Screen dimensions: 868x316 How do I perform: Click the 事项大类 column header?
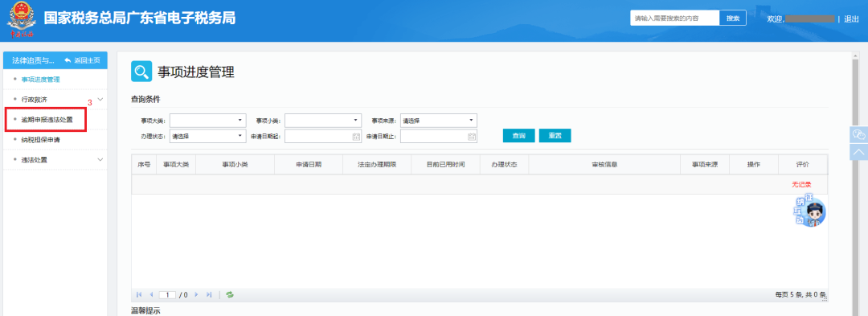click(176, 164)
